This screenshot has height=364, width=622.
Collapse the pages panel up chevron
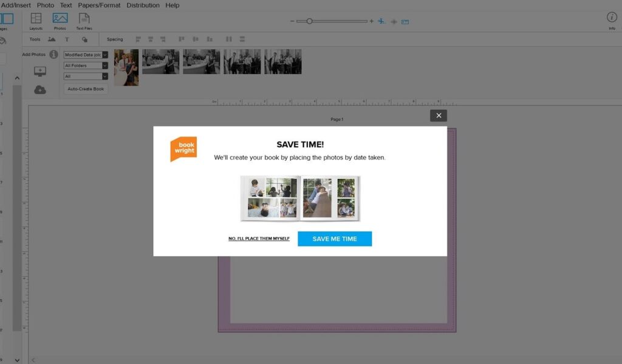click(17, 78)
